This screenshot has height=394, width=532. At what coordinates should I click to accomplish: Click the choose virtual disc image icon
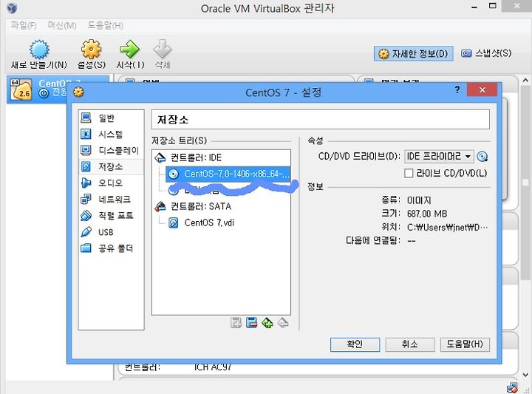482,157
